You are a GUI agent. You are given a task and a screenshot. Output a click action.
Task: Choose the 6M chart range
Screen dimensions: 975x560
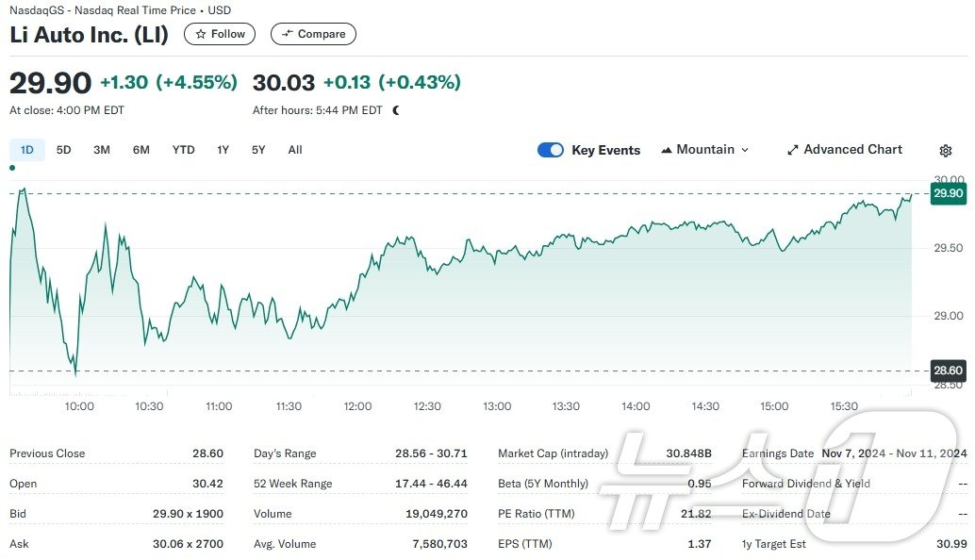coord(141,150)
